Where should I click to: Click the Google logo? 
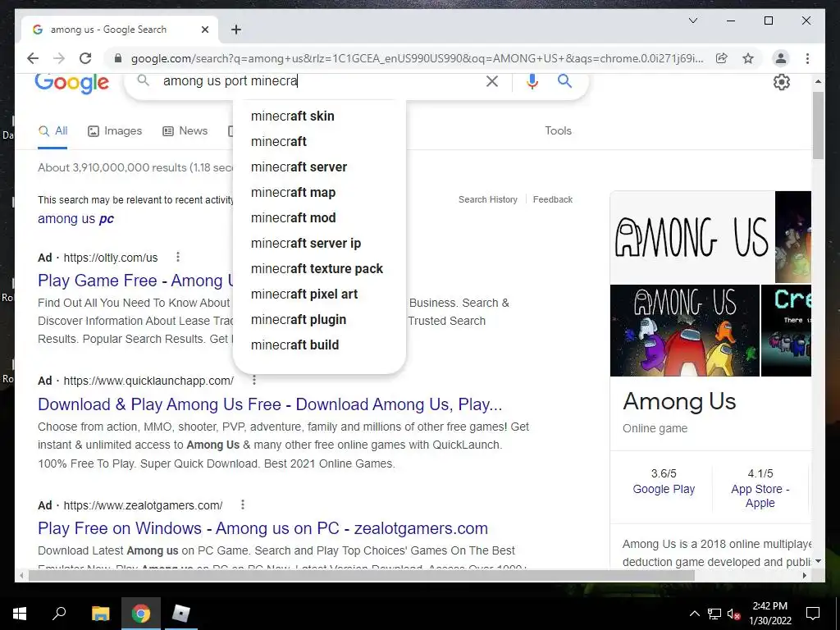click(72, 83)
